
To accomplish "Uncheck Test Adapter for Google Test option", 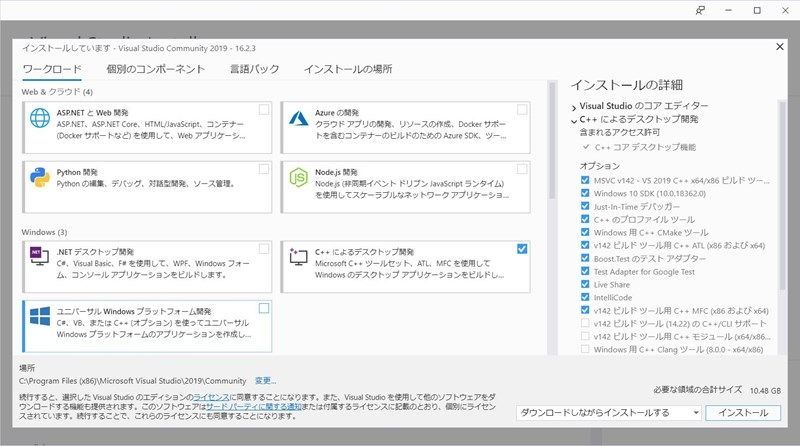I will pyautogui.click(x=585, y=271).
